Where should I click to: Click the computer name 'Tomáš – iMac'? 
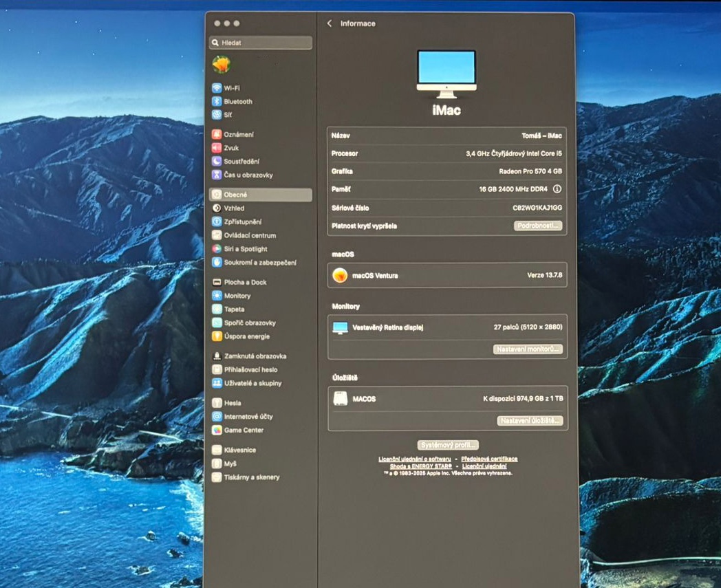pyautogui.click(x=541, y=135)
